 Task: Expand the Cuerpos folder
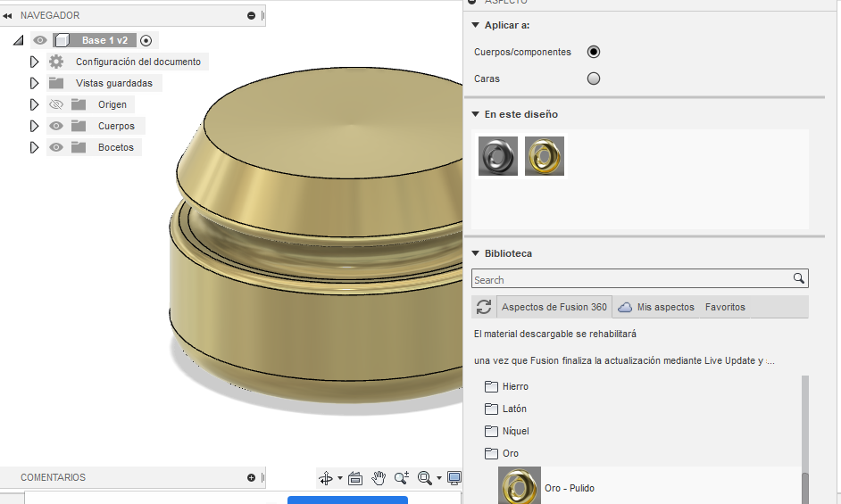point(34,126)
